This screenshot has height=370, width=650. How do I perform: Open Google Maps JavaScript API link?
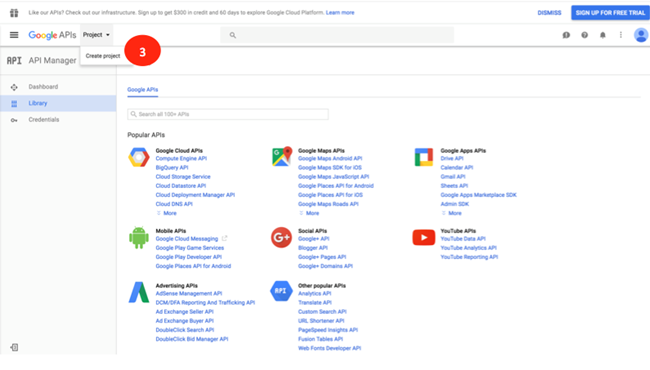[x=333, y=177]
